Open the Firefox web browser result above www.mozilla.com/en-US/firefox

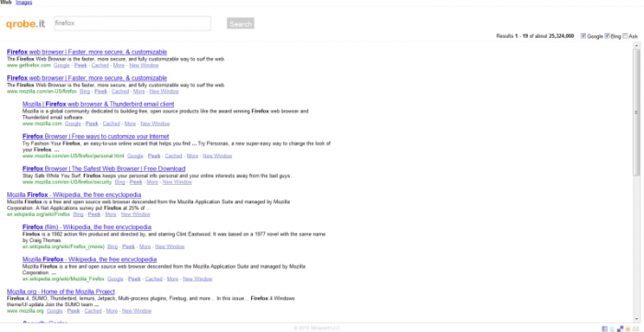(x=86, y=78)
